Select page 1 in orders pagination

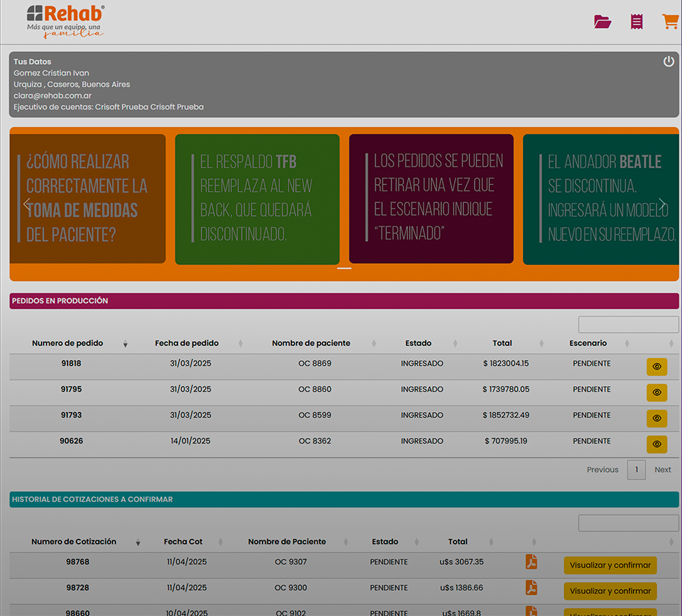[636, 469]
